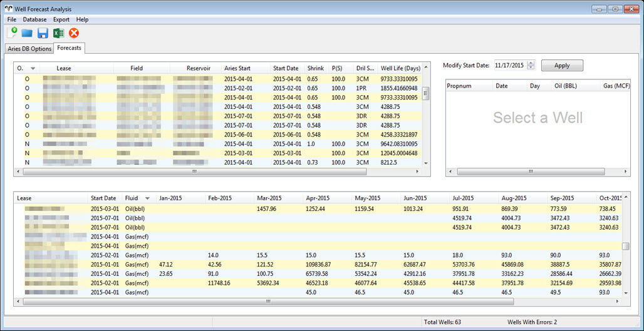The height and width of the screenshot is (331, 644).
Task: Click the Shrink column header
Action: pos(316,68)
